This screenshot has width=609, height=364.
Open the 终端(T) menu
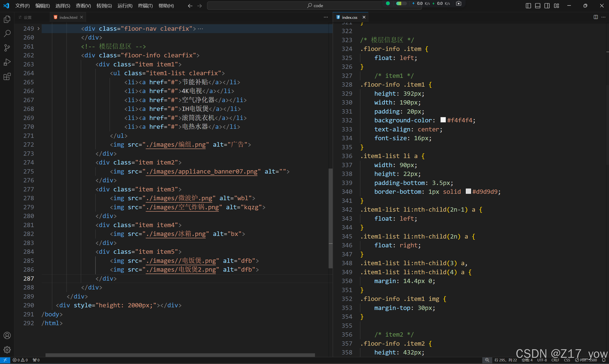(x=145, y=6)
